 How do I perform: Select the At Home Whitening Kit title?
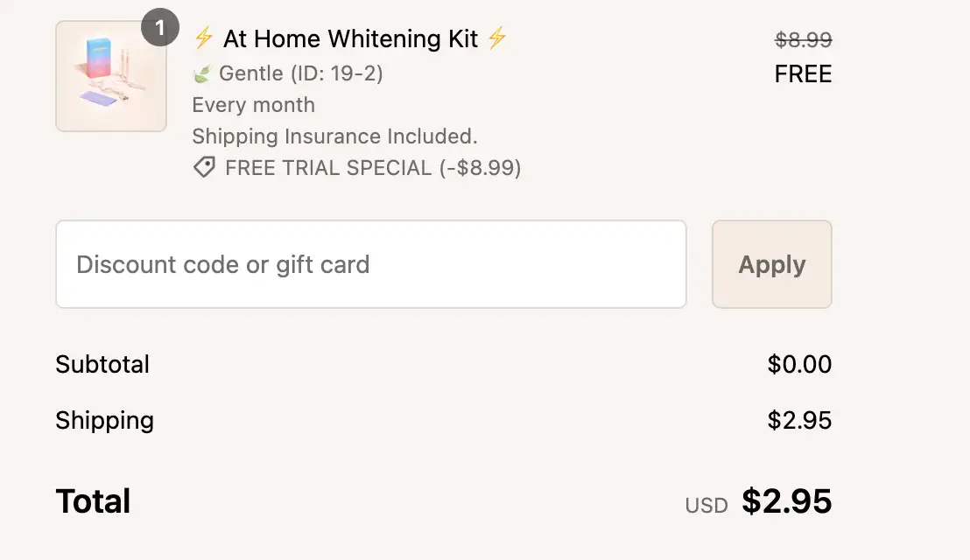click(350, 38)
